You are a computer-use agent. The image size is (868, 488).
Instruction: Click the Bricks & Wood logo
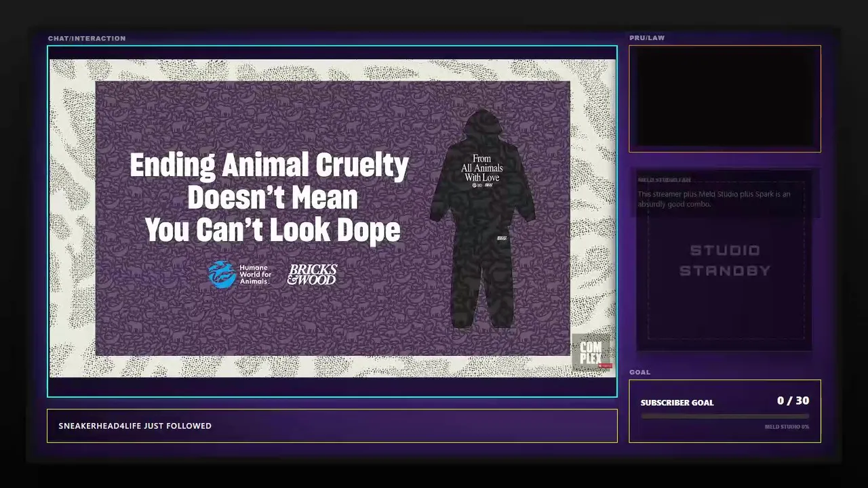point(312,274)
